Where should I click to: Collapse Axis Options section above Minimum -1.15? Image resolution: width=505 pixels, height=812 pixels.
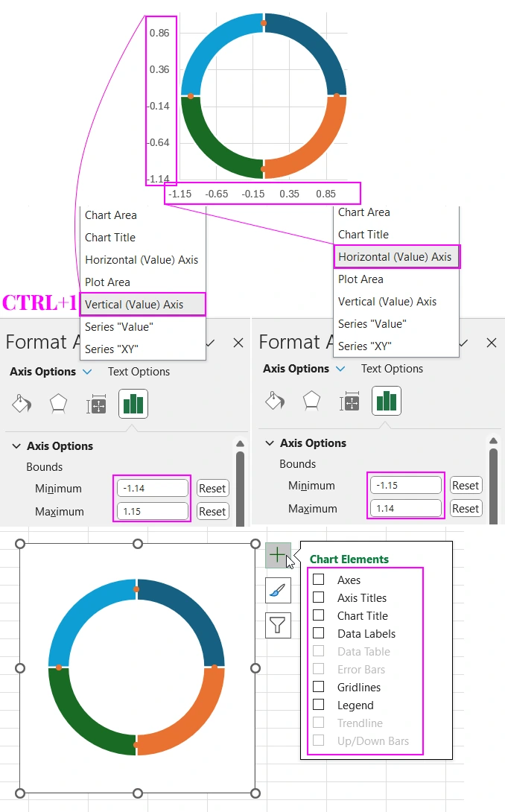pos(270,443)
